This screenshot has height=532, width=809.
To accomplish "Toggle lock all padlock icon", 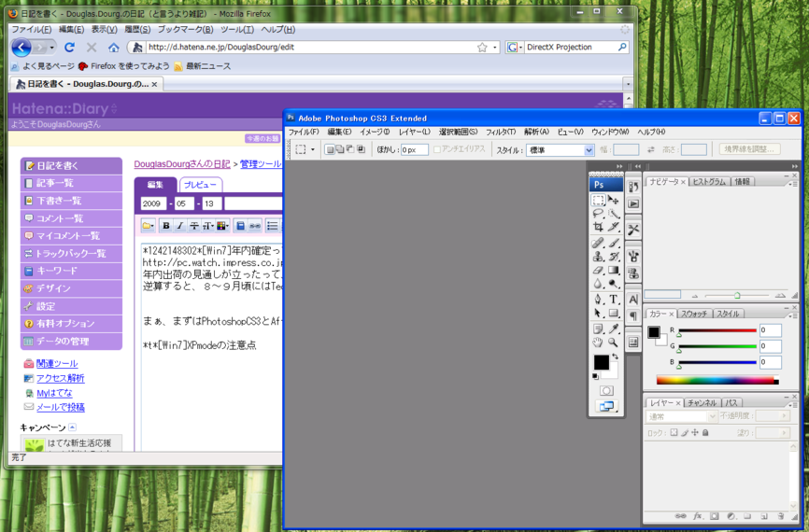I will point(705,432).
